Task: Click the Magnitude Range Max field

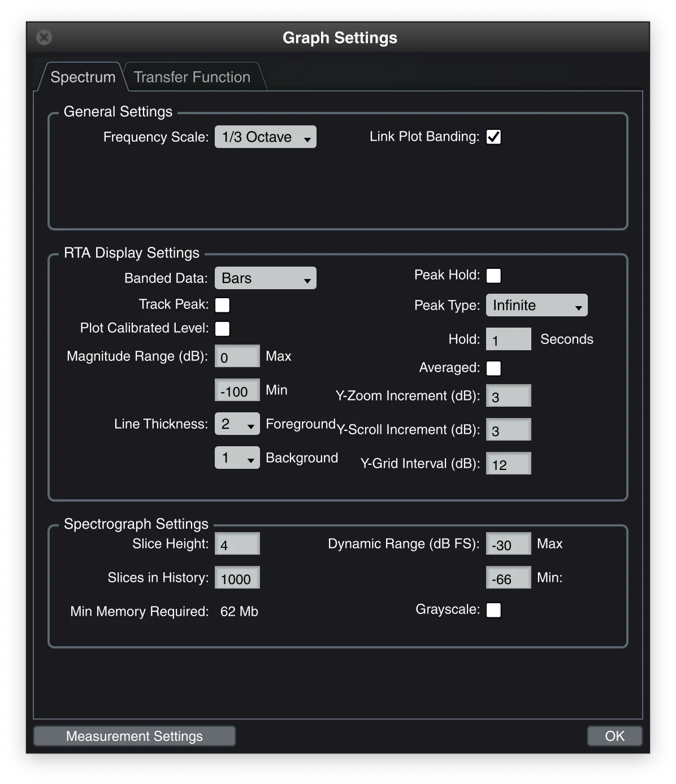Action: click(x=237, y=356)
